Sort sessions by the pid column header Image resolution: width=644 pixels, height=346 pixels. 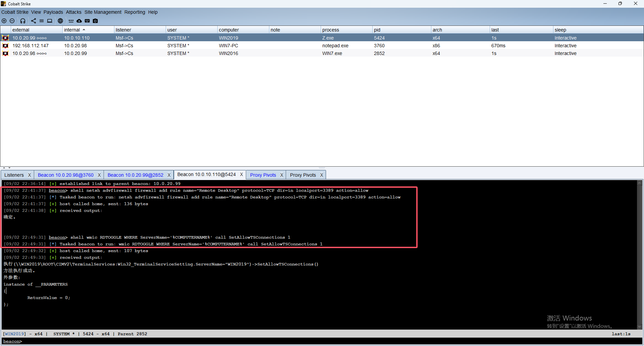(x=402, y=30)
